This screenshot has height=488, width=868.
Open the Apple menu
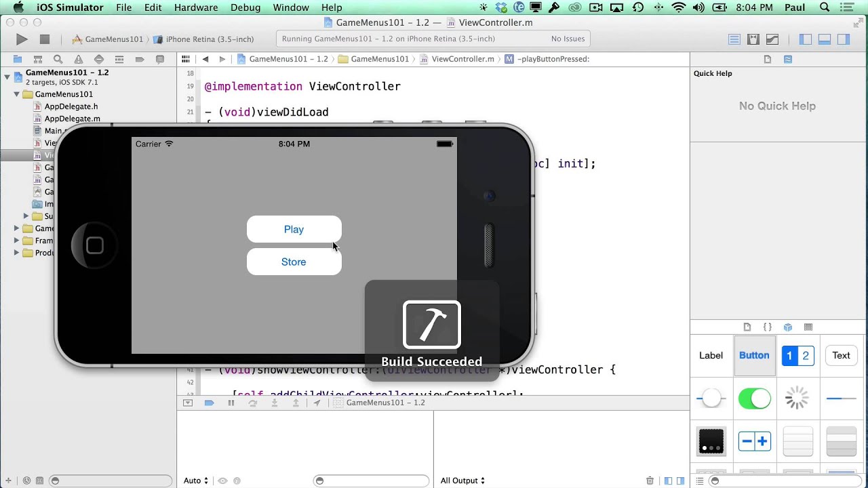coord(19,7)
